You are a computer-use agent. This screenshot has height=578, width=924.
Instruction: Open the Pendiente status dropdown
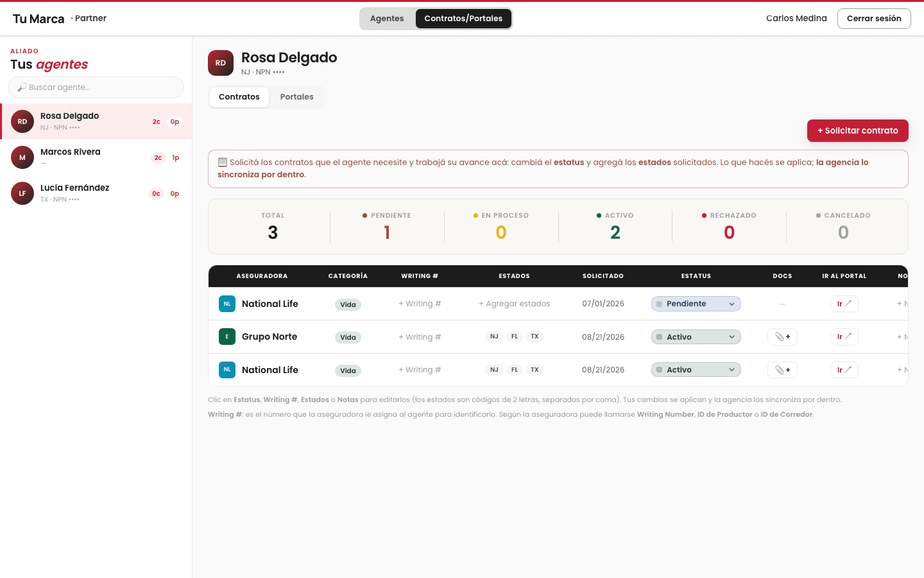tap(696, 304)
